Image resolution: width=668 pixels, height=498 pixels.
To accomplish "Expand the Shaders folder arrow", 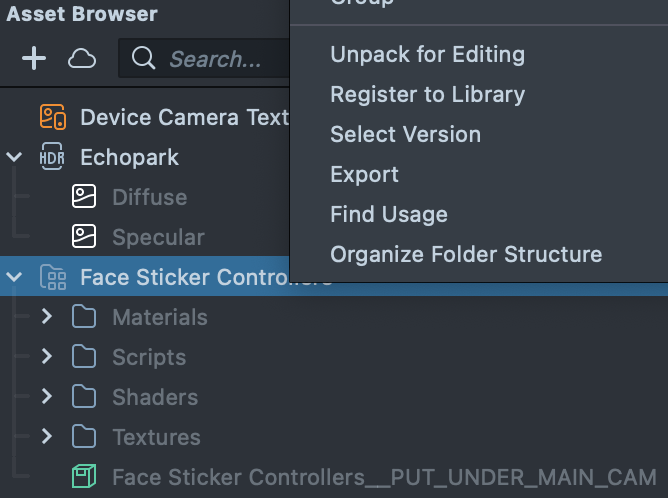I will pyautogui.click(x=46, y=397).
